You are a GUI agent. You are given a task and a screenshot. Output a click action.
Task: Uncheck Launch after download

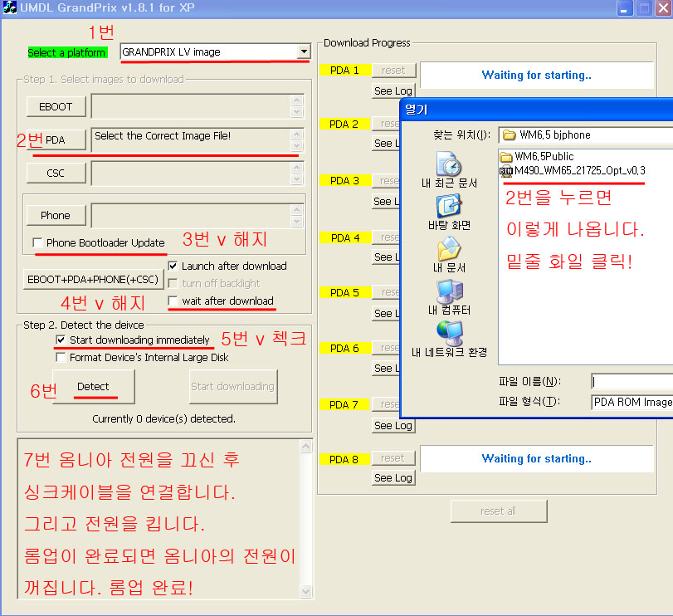click(x=173, y=266)
